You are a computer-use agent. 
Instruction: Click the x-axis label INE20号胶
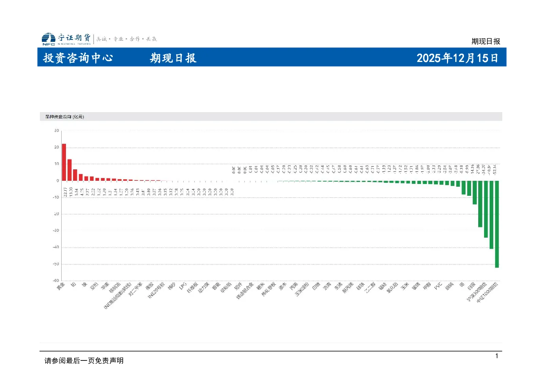tap(156, 291)
